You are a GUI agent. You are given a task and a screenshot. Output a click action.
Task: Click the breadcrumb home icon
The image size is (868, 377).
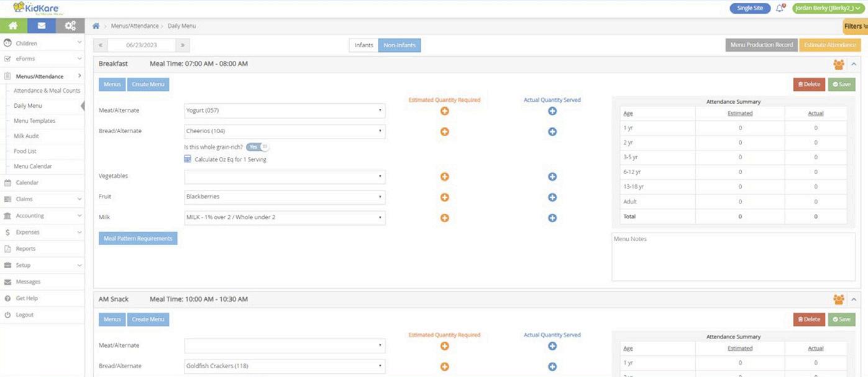coord(96,26)
